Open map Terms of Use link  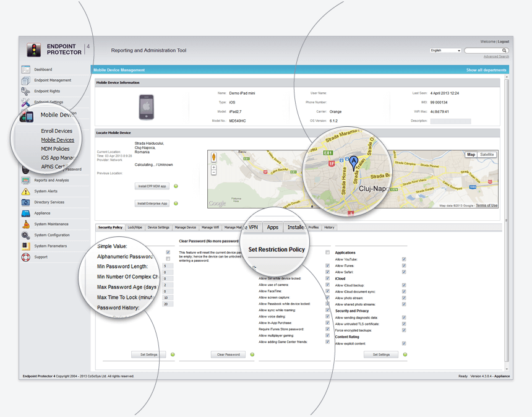click(487, 205)
